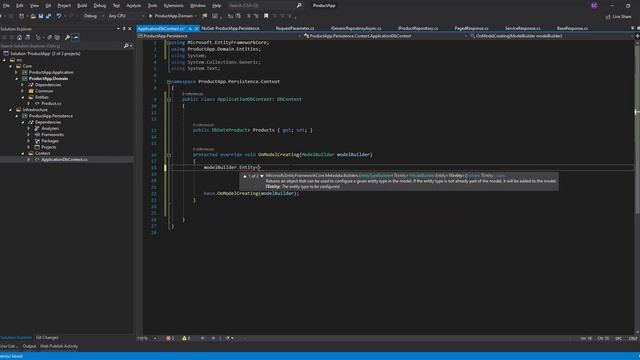640x360 pixels.
Task: Open the Project menu
Action: [64, 6]
